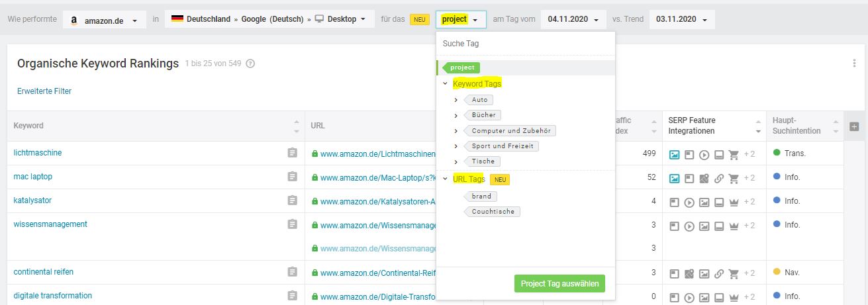
Task: Open the three-dot options menu of the rankings table
Action: [x=855, y=64]
